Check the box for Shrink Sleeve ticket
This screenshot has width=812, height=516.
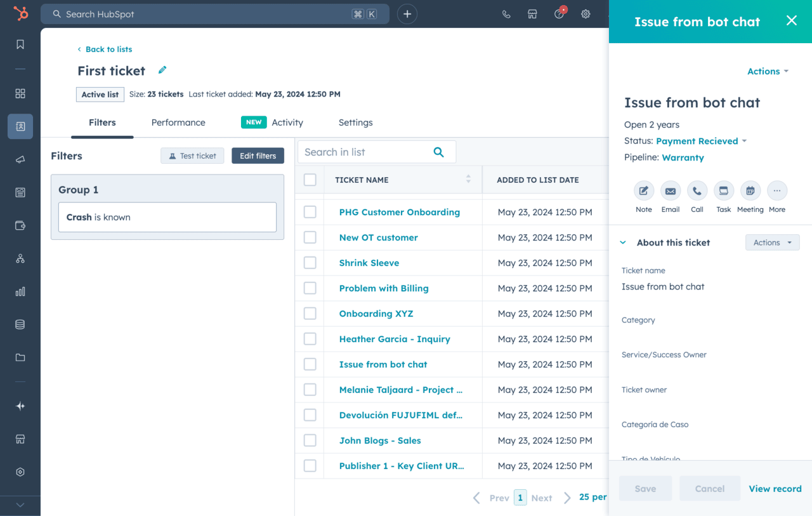(x=310, y=263)
